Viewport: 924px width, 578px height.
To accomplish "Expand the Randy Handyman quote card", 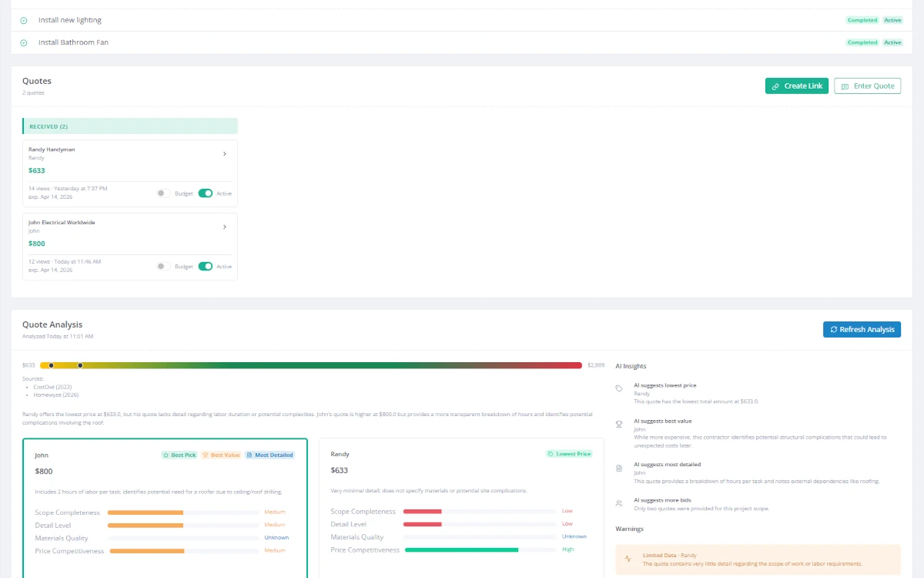I will click(225, 153).
